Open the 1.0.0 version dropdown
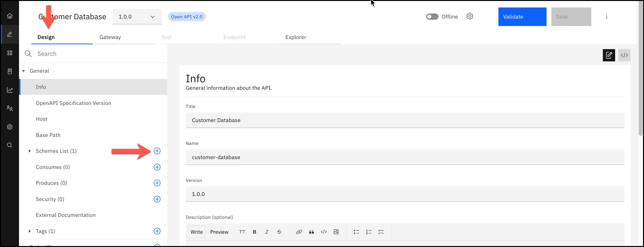This screenshot has width=644, height=247. pos(137,17)
